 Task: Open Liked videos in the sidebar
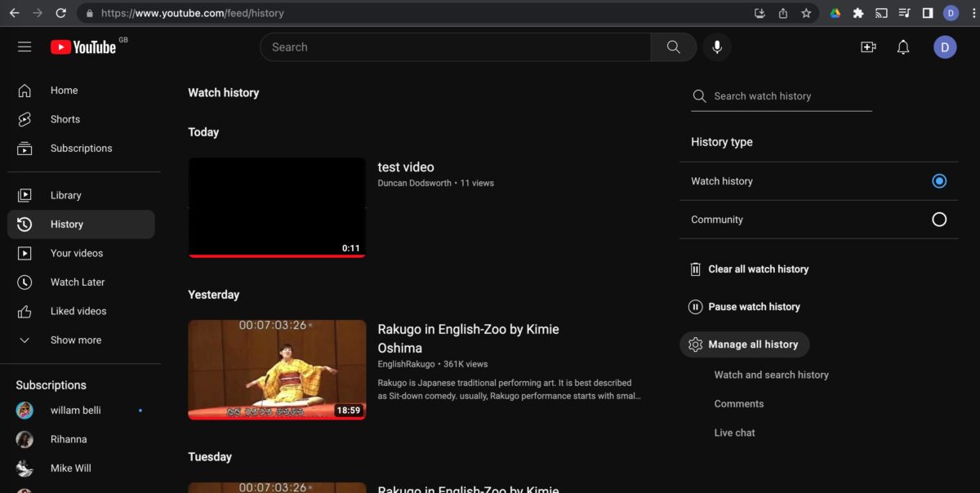point(81,311)
